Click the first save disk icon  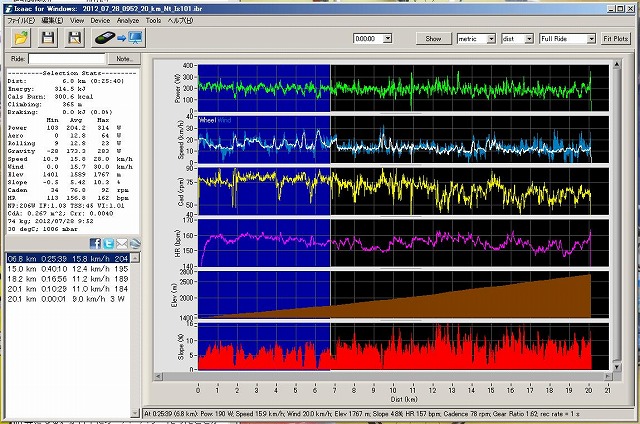click(x=48, y=38)
